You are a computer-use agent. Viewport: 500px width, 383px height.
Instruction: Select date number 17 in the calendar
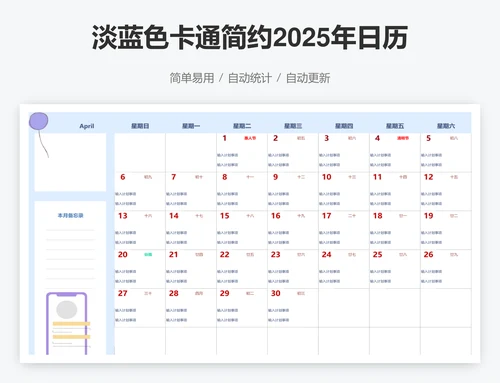(x=327, y=216)
